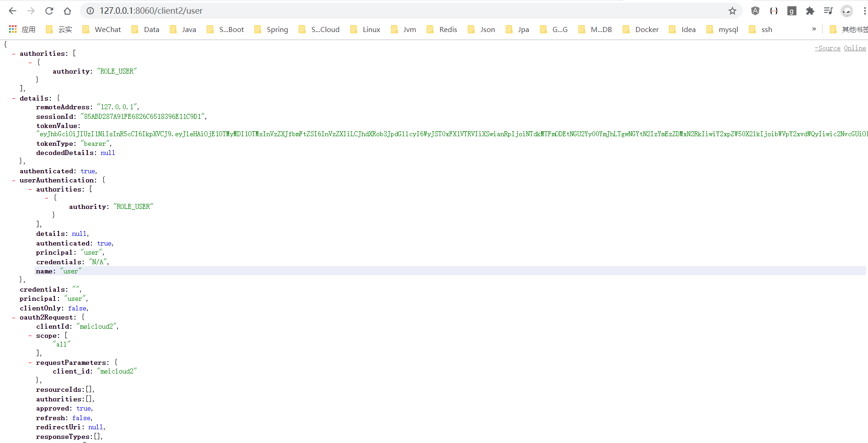The height and width of the screenshot is (443, 868).
Task: Click the -Source link
Action: click(x=827, y=48)
